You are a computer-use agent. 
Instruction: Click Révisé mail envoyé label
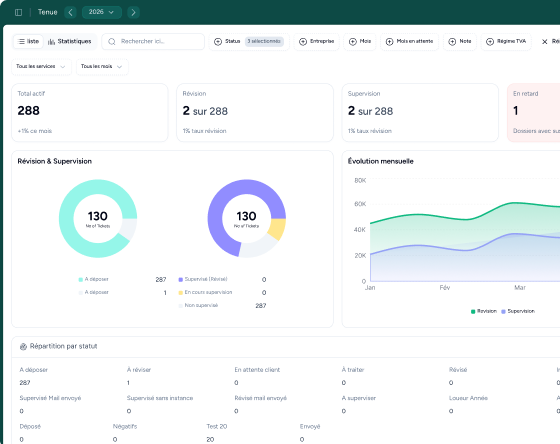click(x=261, y=398)
